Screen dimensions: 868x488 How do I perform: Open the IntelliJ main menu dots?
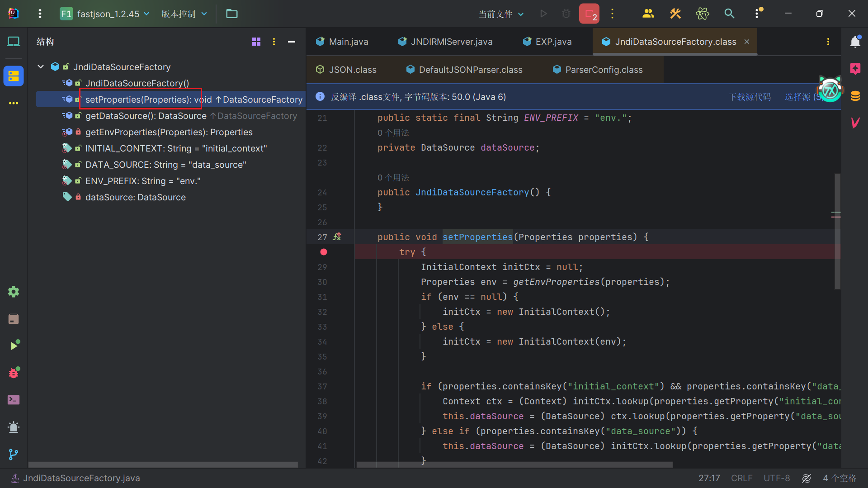coord(40,14)
